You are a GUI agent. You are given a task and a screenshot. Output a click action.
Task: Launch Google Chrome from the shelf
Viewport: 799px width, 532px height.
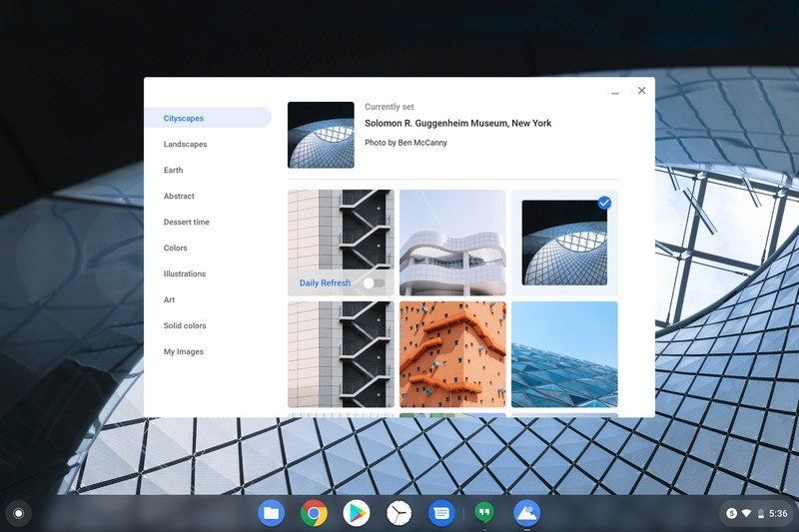[314, 513]
